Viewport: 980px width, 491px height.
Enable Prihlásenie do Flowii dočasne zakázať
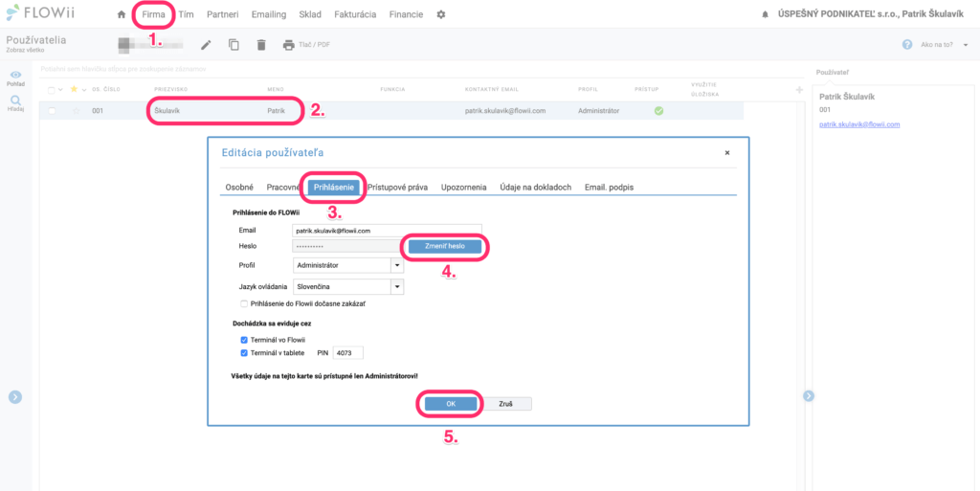click(244, 303)
